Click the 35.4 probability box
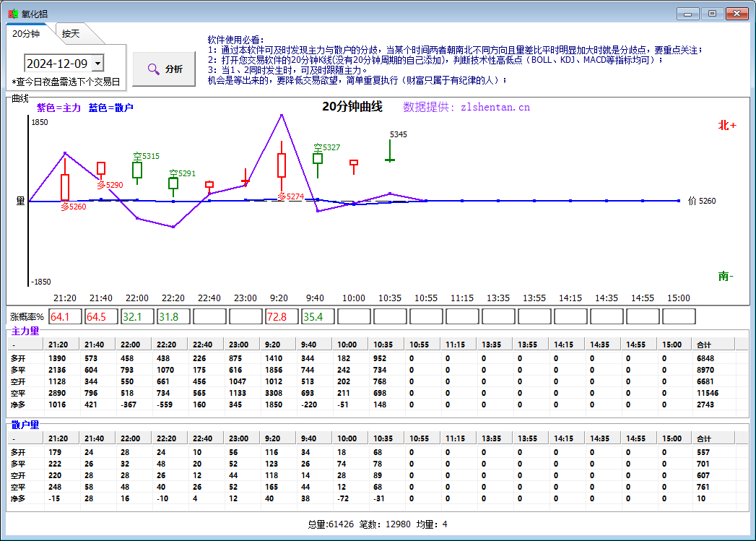This screenshot has height=541, width=756. (317, 316)
